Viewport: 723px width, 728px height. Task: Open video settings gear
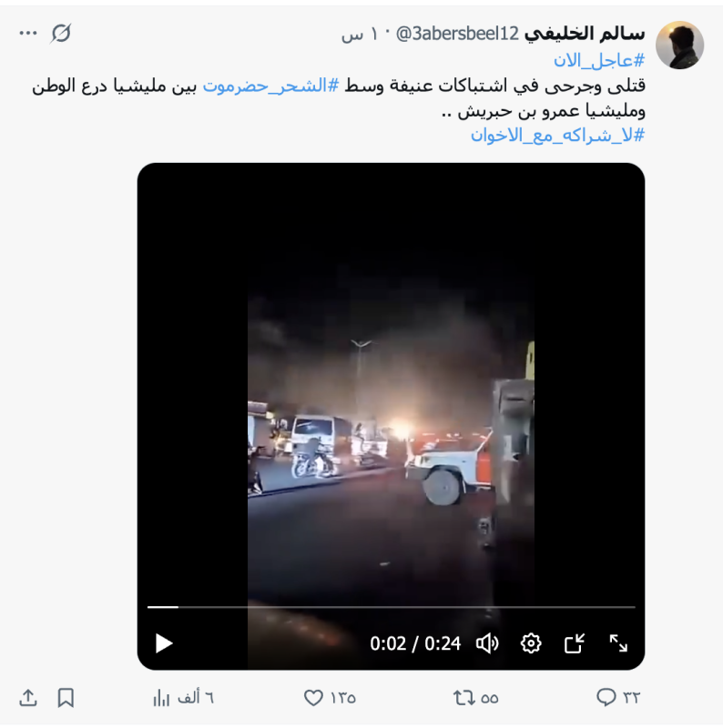(531, 643)
